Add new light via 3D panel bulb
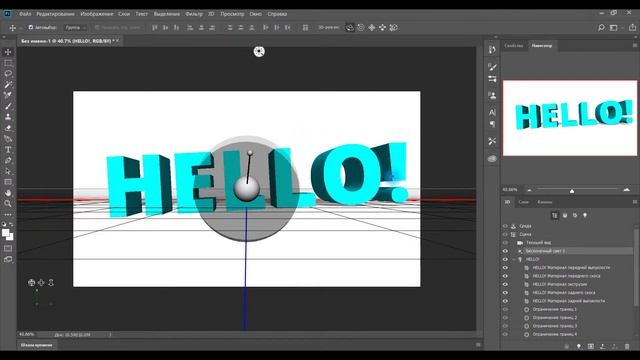 coord(579,347)
